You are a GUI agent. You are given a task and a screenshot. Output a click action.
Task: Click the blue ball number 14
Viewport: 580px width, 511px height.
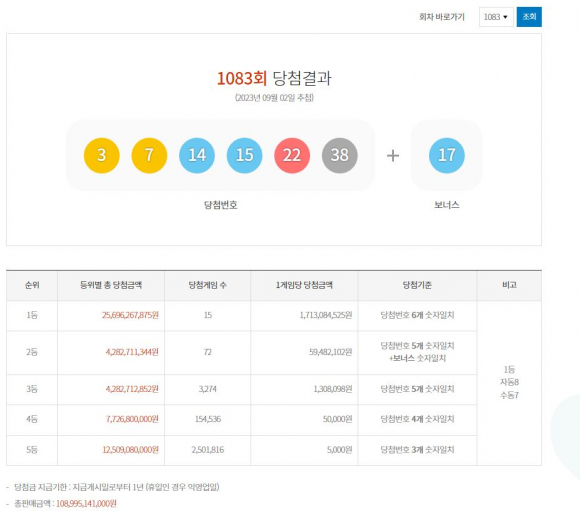(197, 155)
